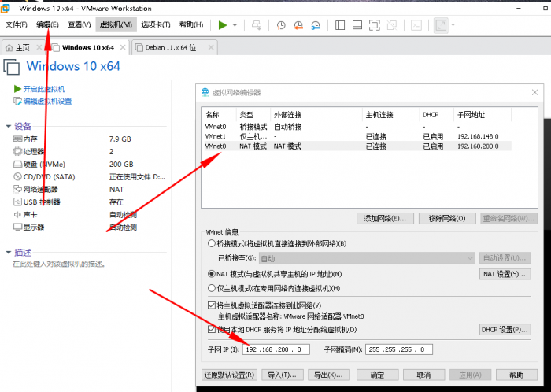
Task: Open the 选项卡(T) menu
Action: (156, 24)
